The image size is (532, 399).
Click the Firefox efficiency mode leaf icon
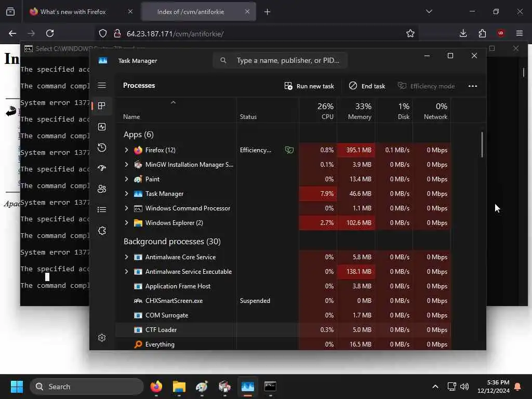coord(289,150)
